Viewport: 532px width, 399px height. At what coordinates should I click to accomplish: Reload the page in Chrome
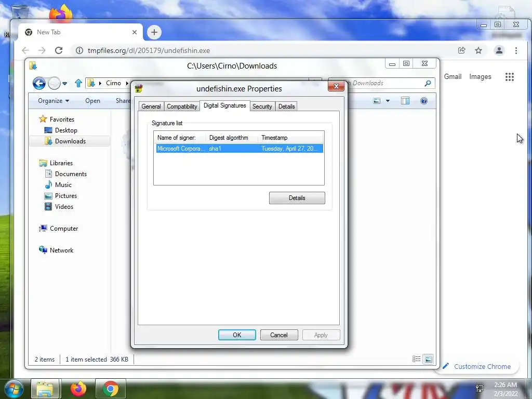click(59, 50)
